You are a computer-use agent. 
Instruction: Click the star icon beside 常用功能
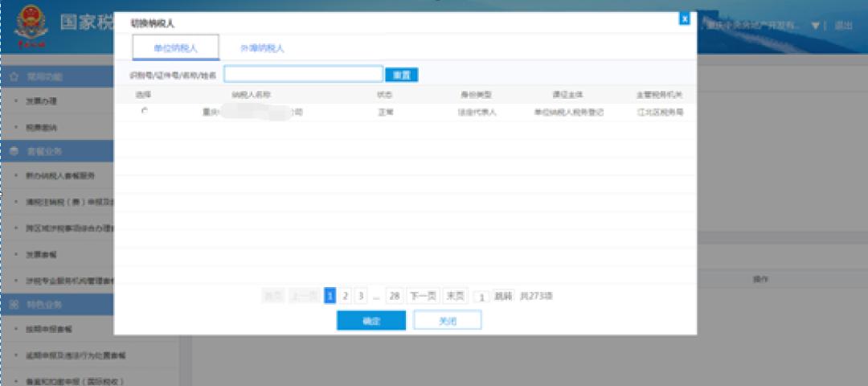point(15,76)
